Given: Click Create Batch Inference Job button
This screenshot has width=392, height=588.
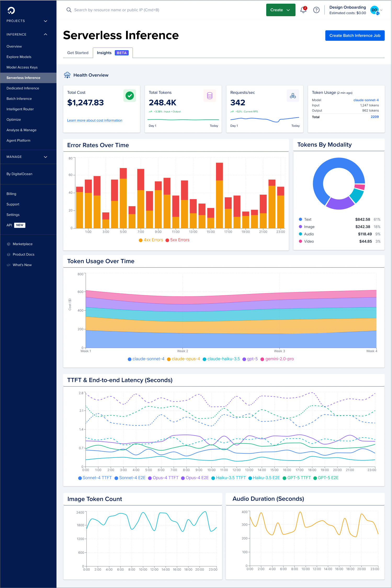Looking at the screenshot, I should (355, 36).
